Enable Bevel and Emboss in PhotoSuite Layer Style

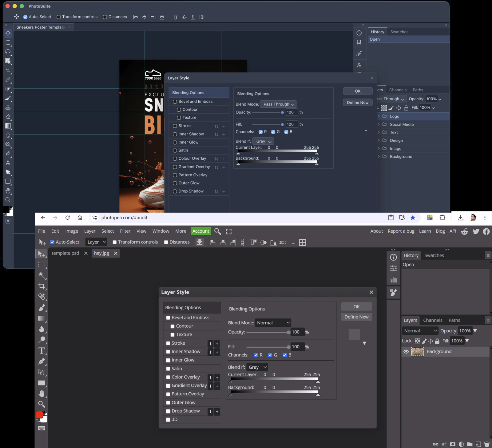pos(175,102)
